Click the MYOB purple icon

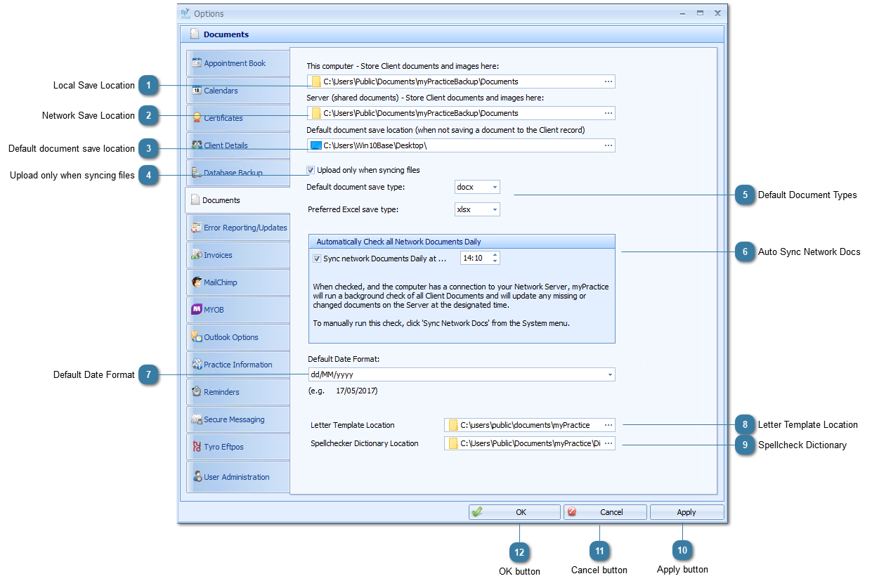click(x=197, y=309)
